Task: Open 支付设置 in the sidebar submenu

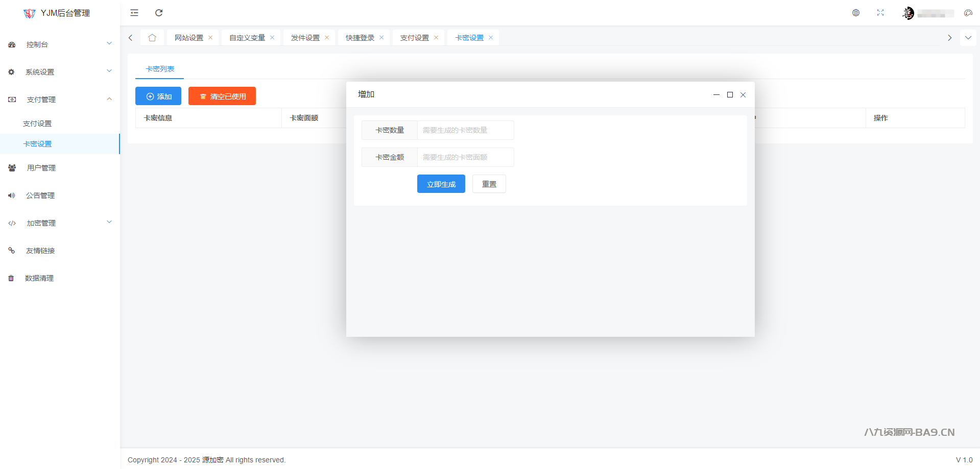Action: [37, 124]
